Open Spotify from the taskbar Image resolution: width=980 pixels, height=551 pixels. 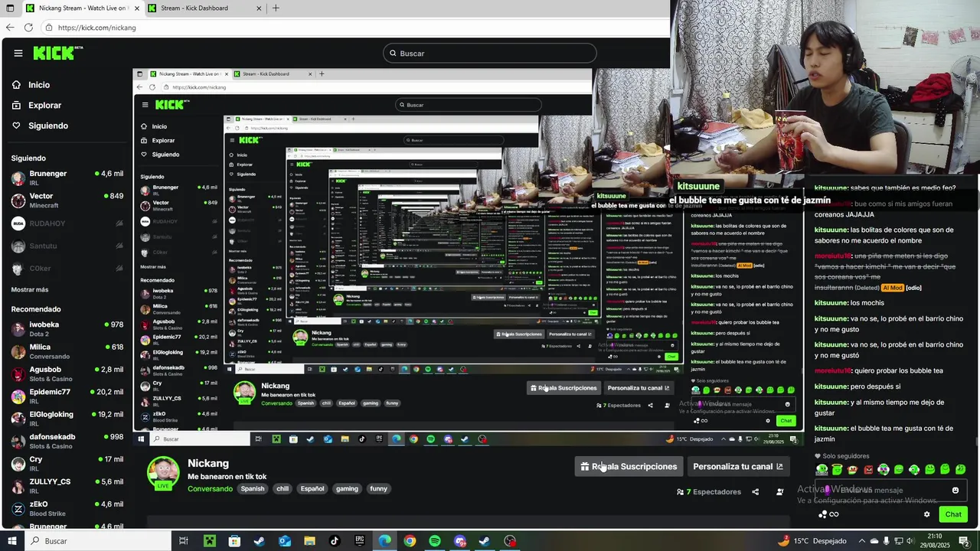435,541
